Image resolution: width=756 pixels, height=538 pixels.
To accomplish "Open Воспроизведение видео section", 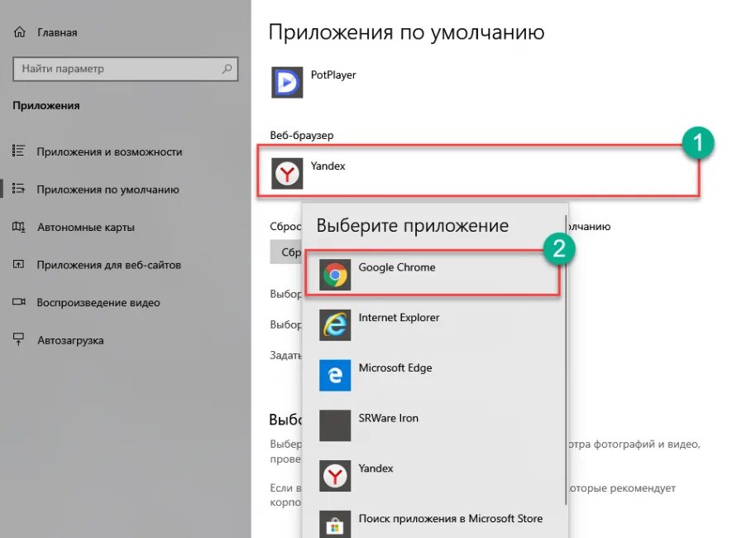I will click(x=98, y=303).
